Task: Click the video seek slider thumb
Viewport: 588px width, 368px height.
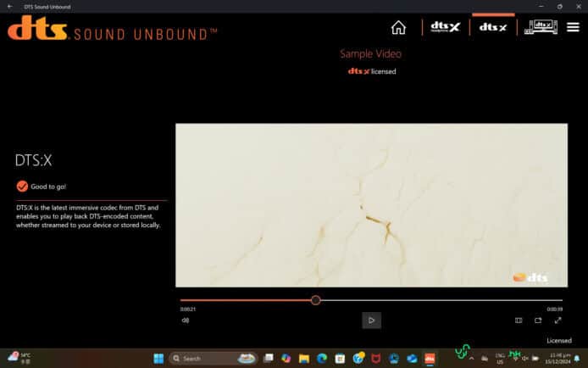Action: click(x=316, y=300)
